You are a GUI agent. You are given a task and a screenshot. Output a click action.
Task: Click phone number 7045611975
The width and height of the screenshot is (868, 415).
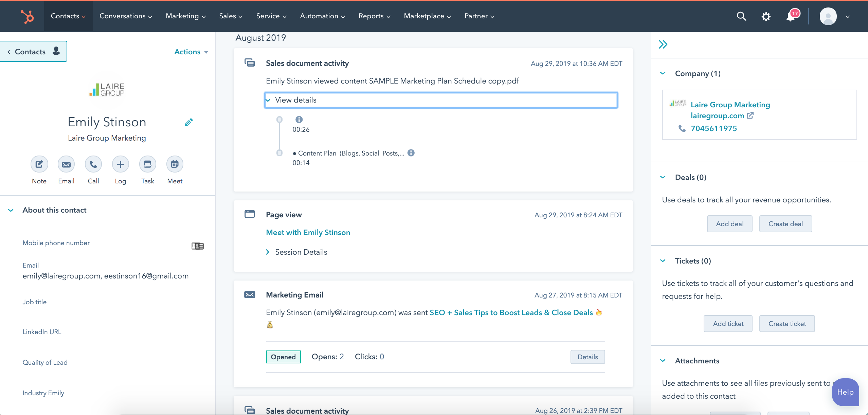[714, 128]
